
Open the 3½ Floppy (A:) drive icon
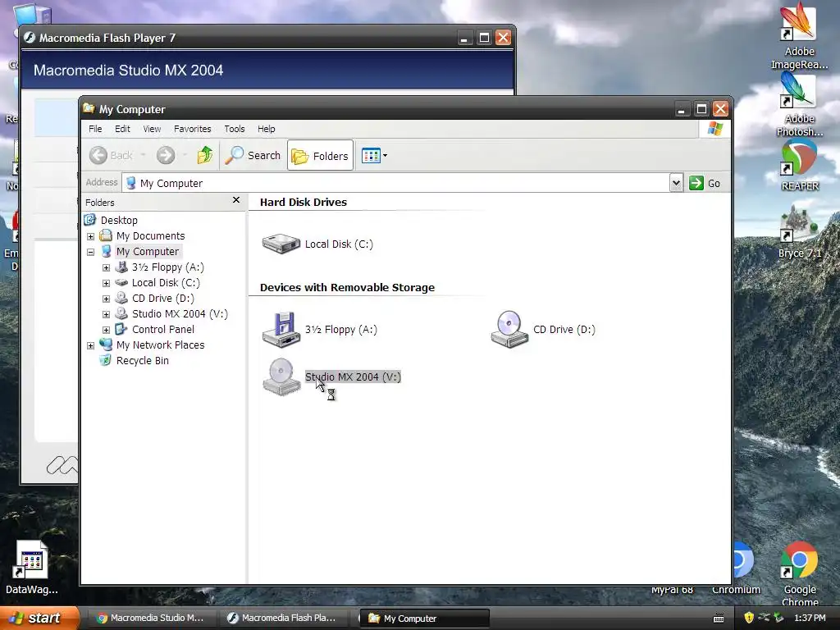pos(281,330)
